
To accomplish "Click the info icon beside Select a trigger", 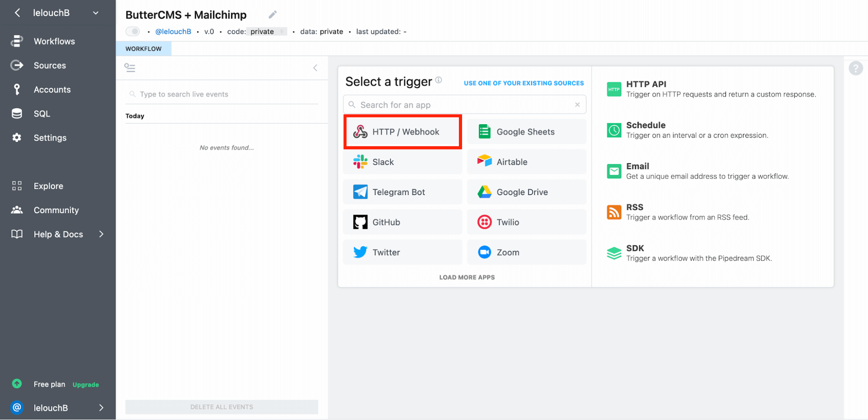I will coord(439,80).
